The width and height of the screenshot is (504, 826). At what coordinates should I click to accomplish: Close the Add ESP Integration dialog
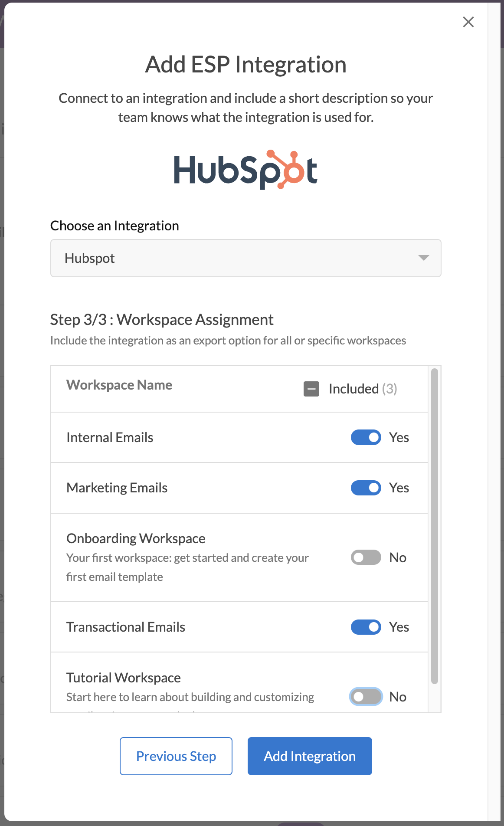[x=468, y=22]
